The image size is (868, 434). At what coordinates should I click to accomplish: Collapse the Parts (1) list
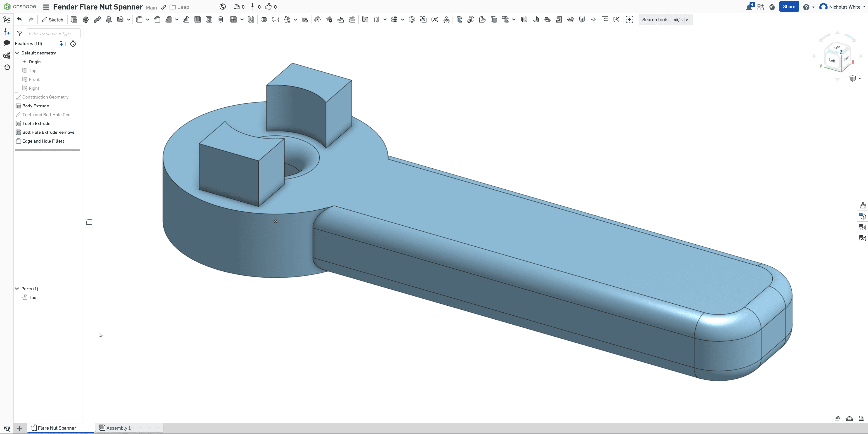(x=17, y=289)
